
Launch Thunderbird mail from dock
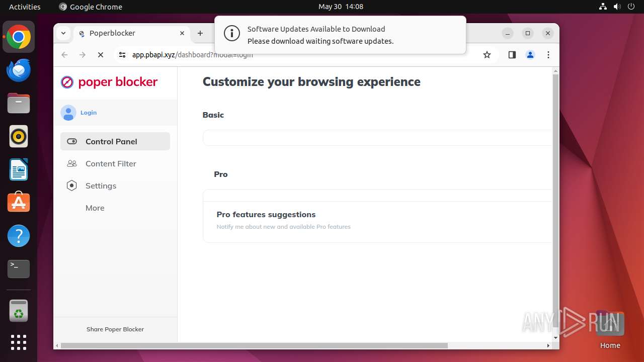click(19, 70)
